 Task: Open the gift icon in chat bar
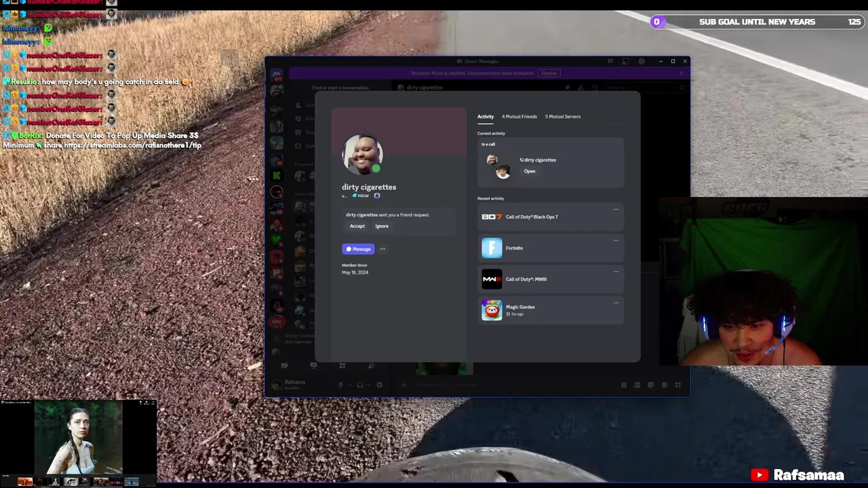tap(624, 385)
